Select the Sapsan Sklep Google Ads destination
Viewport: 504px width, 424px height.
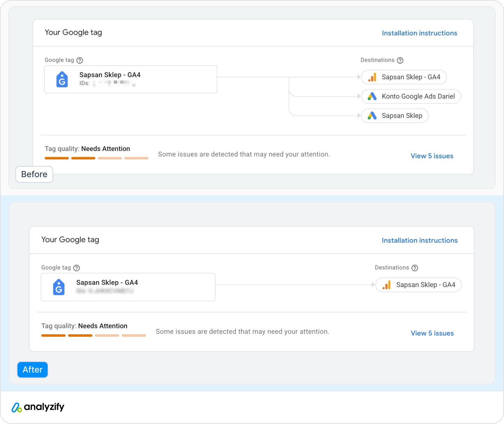tap(395, 116)
